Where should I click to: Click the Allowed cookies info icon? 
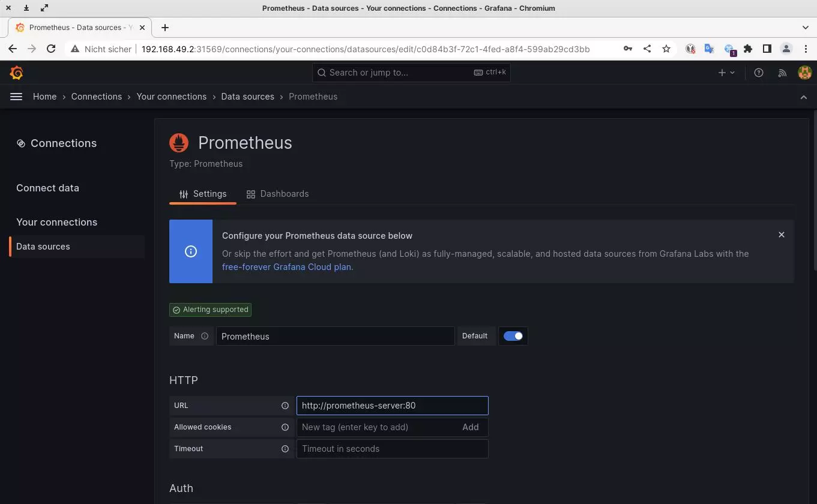tap(285, 427)
